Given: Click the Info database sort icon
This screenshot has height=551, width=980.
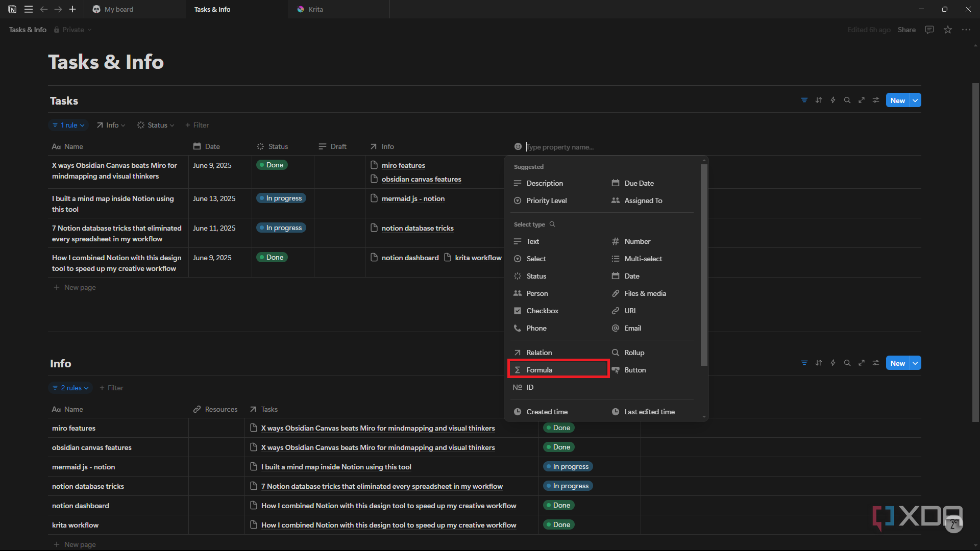Looking at the screenshot, I should pyautogui.click(x=819, y=363).
